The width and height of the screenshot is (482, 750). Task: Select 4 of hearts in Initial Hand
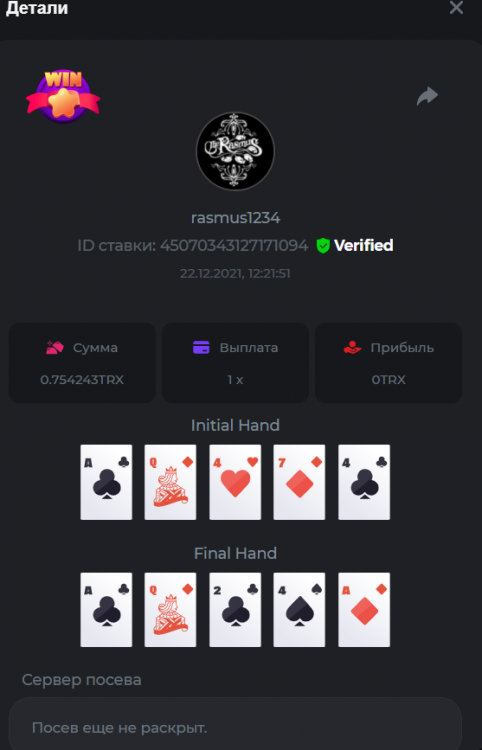tap(235, 482)
